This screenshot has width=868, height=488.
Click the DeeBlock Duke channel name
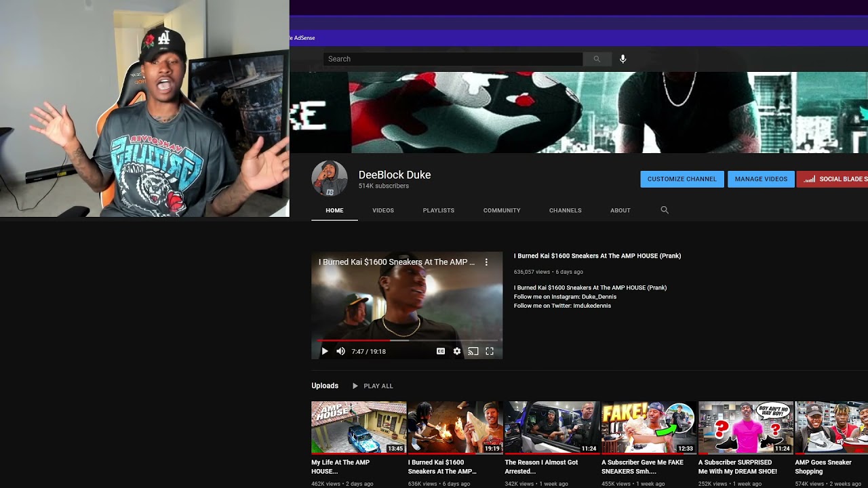(395, 175)
